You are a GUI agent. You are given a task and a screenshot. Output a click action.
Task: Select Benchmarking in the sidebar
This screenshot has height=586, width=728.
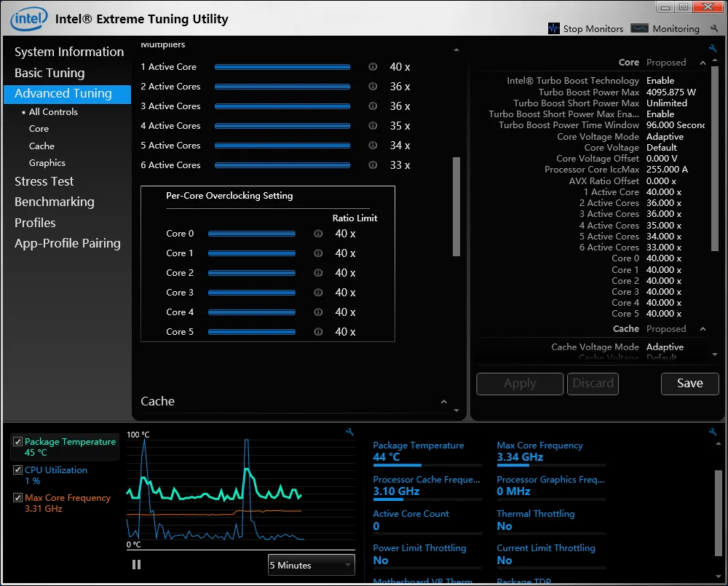[x=55, y=202]
